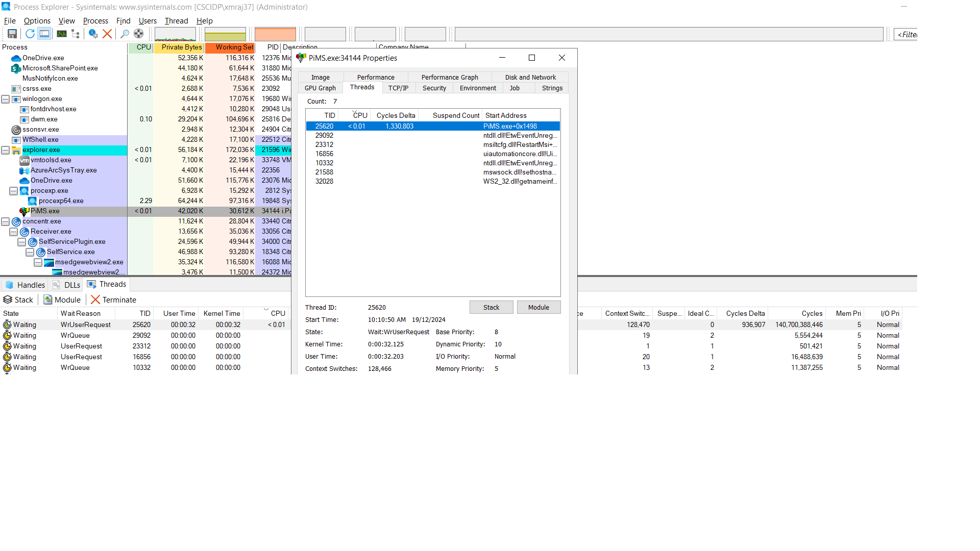Click the Refresh Now toolbar icon
The image size is (980, 551).
pos(30,34)
